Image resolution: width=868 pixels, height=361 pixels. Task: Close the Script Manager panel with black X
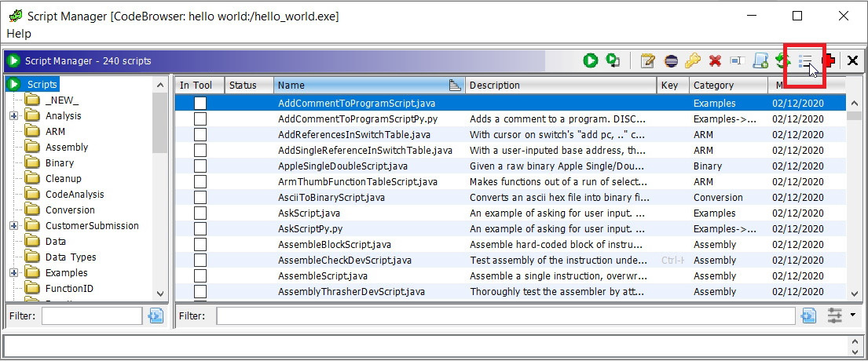tap(852, 60)
